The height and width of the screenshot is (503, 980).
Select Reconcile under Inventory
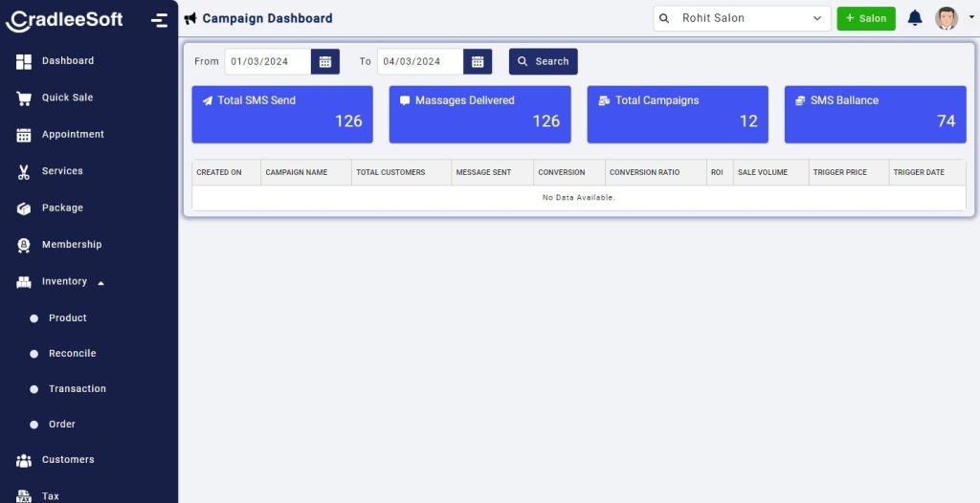[72, 354]
